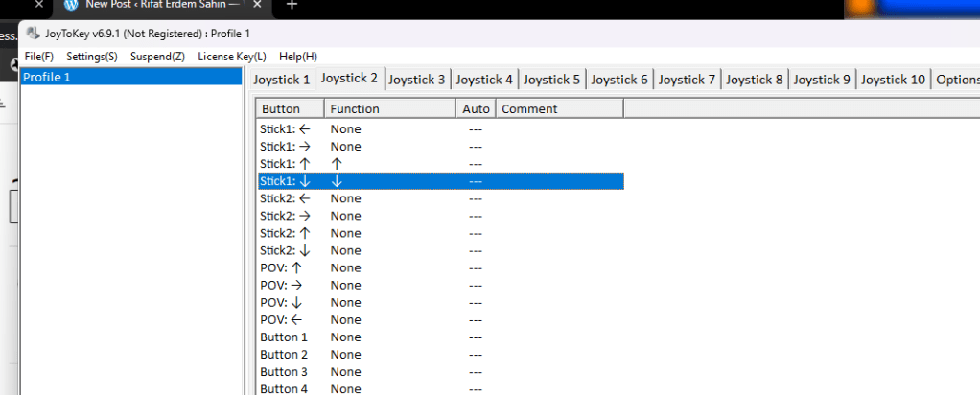Click the Function column header
The image size is (980, 395).
(x=390, y=108)
